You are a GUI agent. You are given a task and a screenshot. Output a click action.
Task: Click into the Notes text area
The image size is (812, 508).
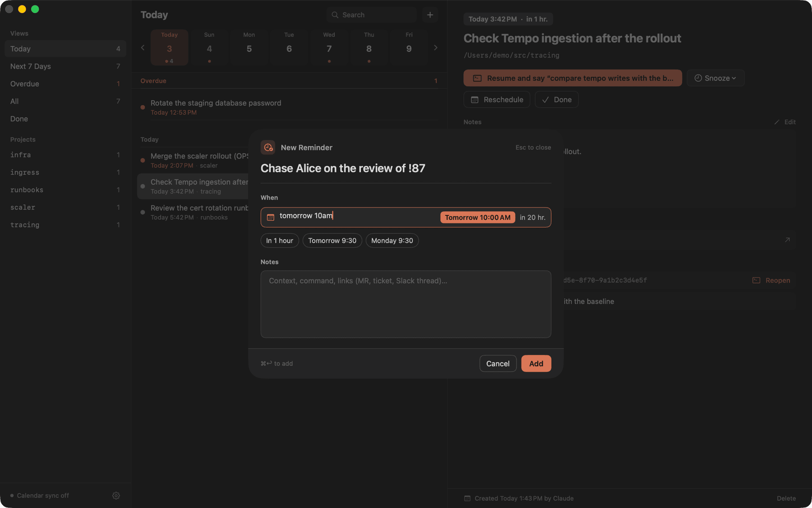pos(406,304)
